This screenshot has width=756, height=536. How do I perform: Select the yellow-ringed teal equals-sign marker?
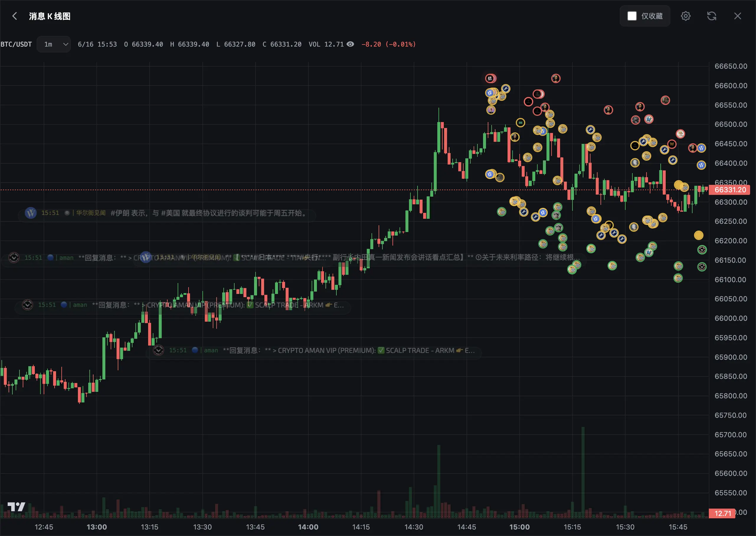(x=521, y=123)
